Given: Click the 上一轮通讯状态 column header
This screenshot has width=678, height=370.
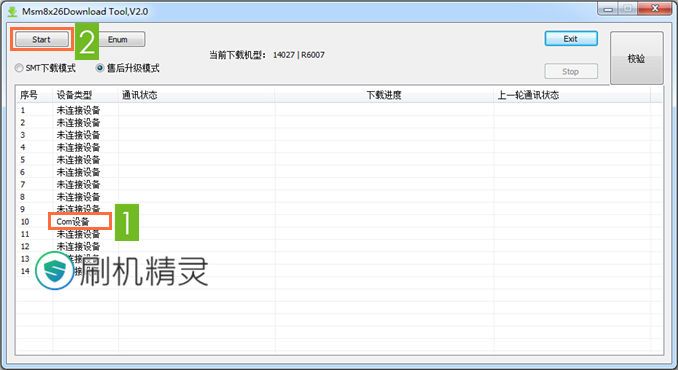Looking at the screenshot, I should pyautogui.click(x=572, y=95).
